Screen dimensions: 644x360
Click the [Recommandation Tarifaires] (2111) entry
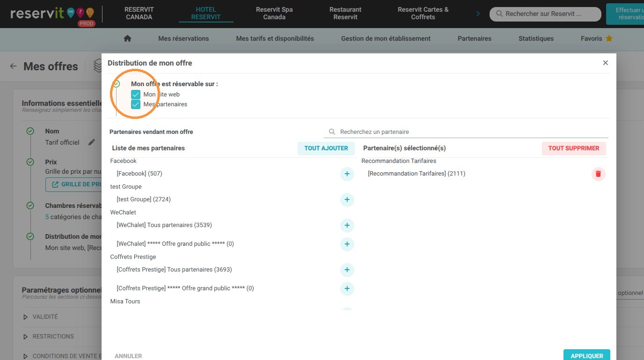[x=417, y=174]
